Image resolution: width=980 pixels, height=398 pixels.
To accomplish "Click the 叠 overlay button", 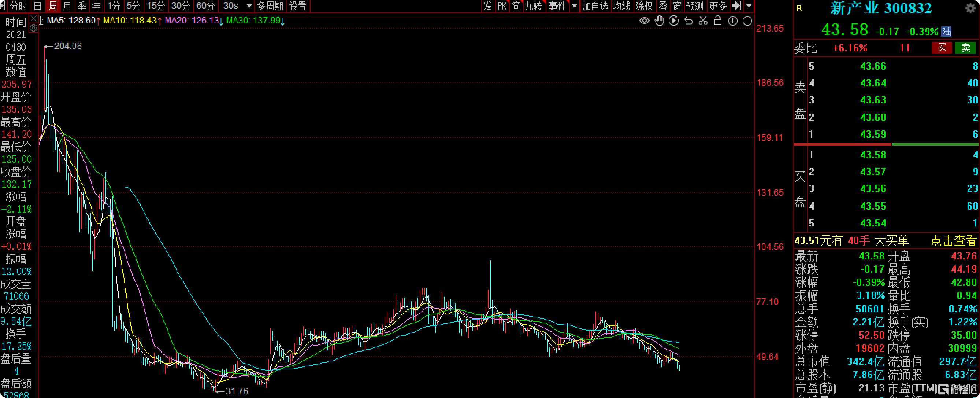I will tap(663, 6).
